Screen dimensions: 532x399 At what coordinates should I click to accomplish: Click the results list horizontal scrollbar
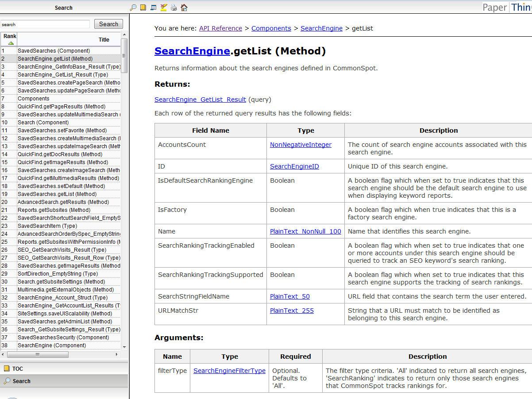[x=38, y=354]
